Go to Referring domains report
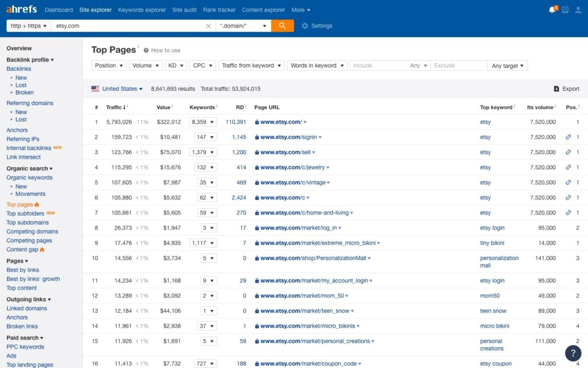The image size is (588, 368). click(30, 103)
